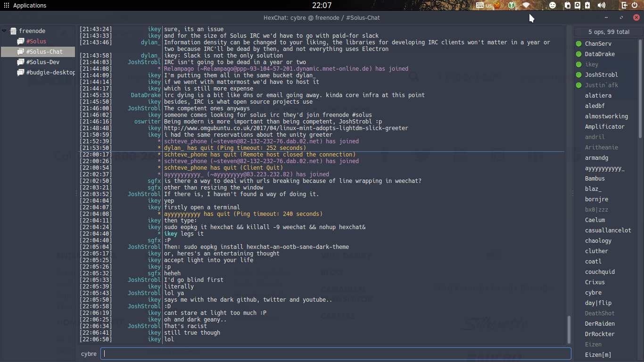Click the winking smiley tray icon
The image size is (644, 362).
tap(553, 5)
